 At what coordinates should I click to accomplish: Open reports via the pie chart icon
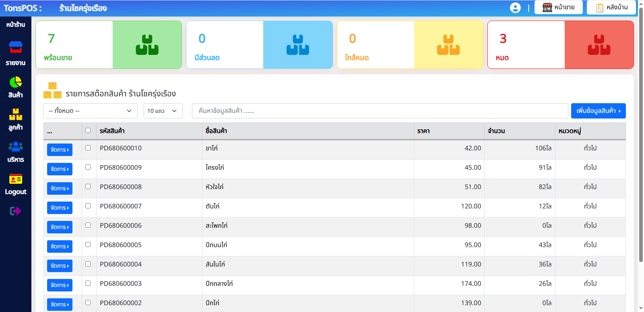click(x=16, y=82)
